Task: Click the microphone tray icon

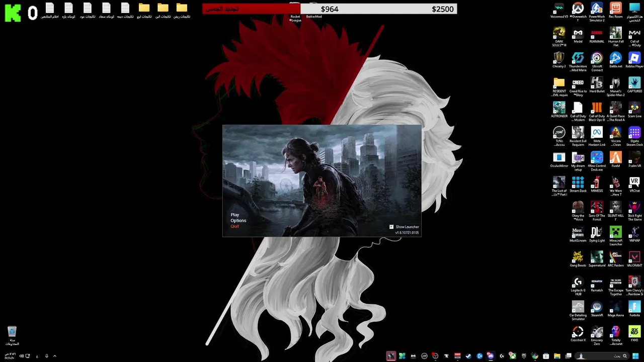Action: (47, 356)
